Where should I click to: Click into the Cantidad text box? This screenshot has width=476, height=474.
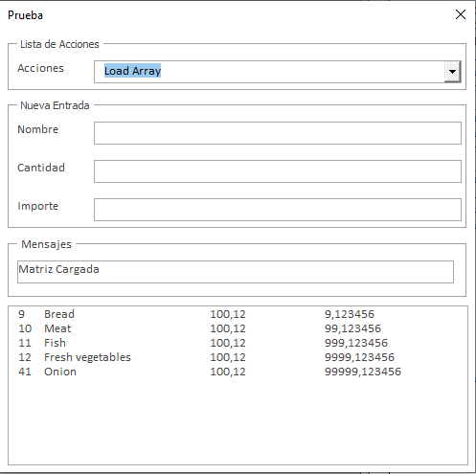pyautogui.click(x=278, y=171)
